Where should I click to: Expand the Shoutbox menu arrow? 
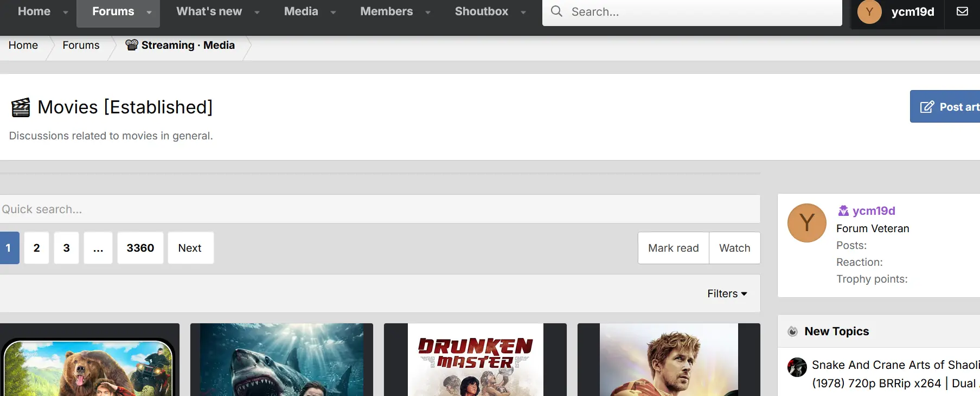pyautogui.click(x=523, y=12)
